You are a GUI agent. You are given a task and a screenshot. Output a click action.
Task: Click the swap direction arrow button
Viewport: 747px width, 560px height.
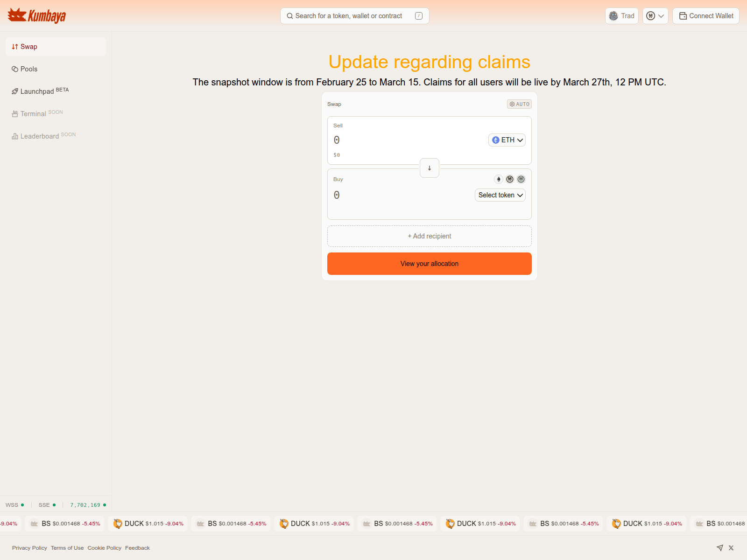[x=430, y=168]
